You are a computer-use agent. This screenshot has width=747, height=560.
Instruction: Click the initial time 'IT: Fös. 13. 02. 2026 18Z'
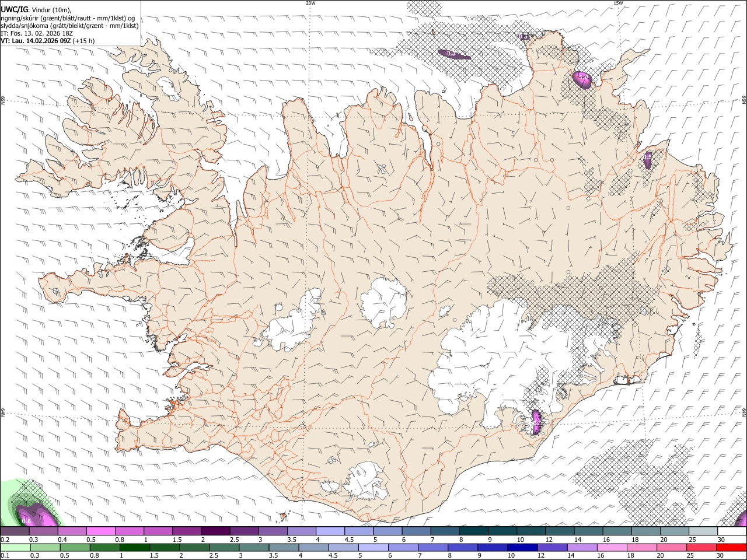point(37,33)
